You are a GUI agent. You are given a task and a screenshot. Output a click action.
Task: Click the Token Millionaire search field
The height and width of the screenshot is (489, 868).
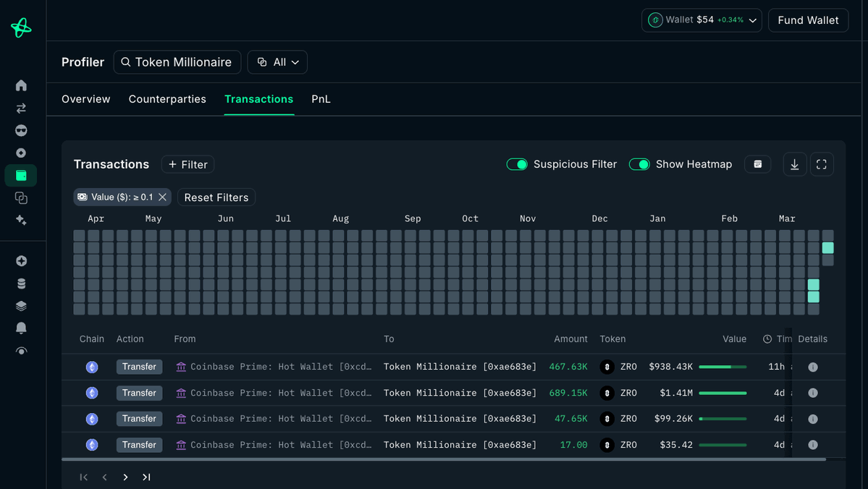point(177,62)
